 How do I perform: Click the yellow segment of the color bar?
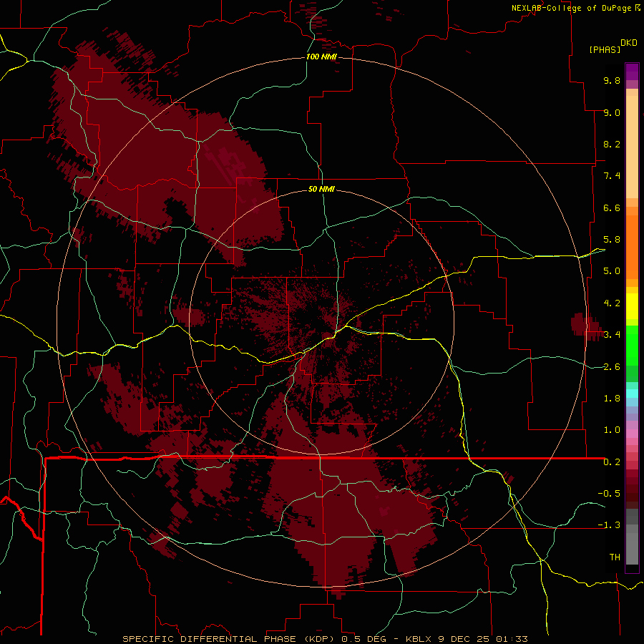[x=632, y=306]
